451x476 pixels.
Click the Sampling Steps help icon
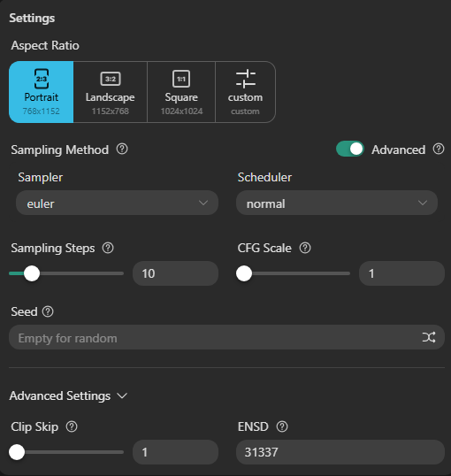tap(108, 248)
